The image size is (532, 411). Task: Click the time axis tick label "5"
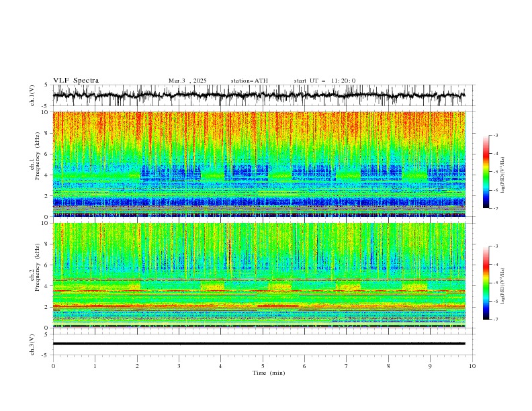pyautogui.click(x=263, y=366)
